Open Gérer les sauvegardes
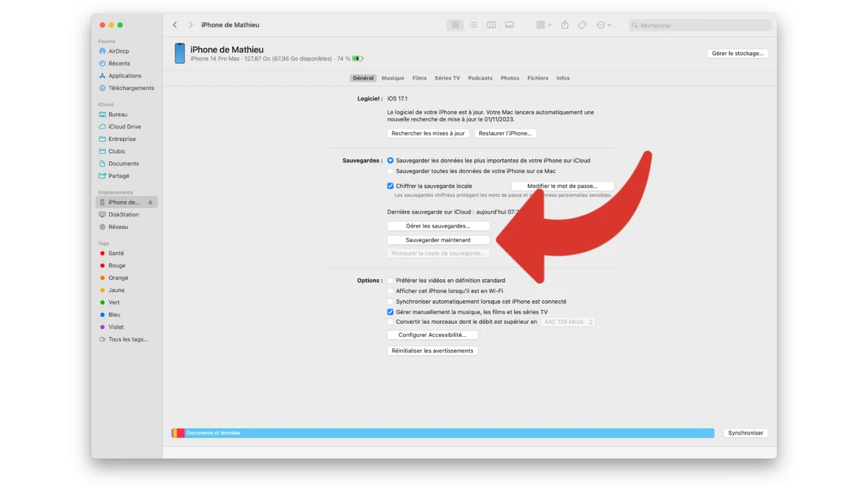 438,226
